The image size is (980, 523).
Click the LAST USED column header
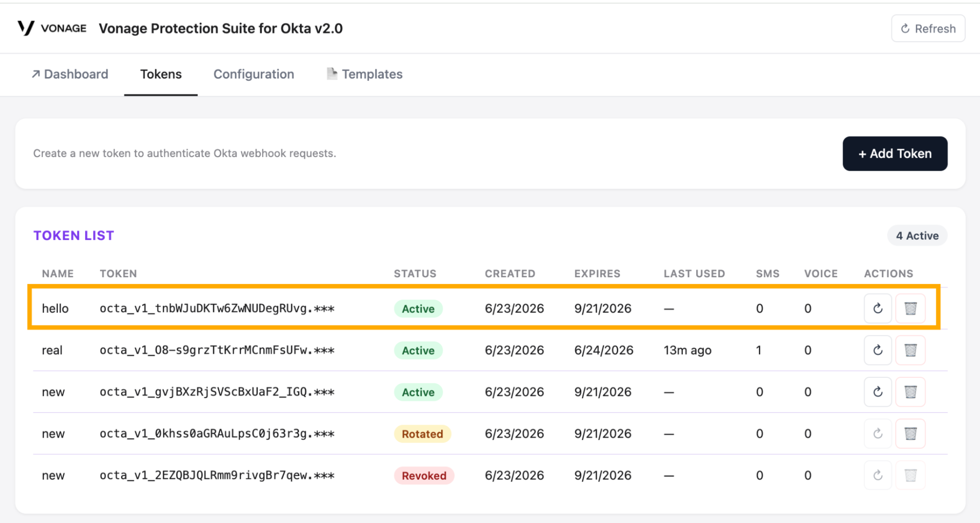tap(694, 274)
